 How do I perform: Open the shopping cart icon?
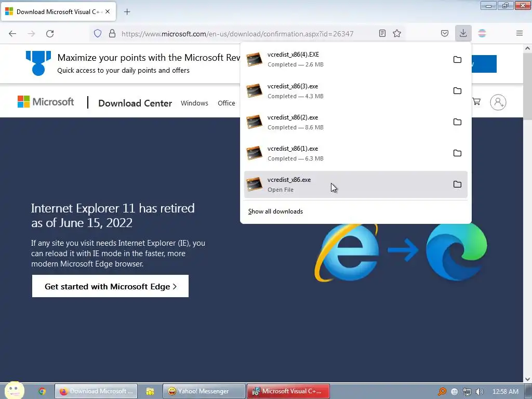(x=476, y=101)
